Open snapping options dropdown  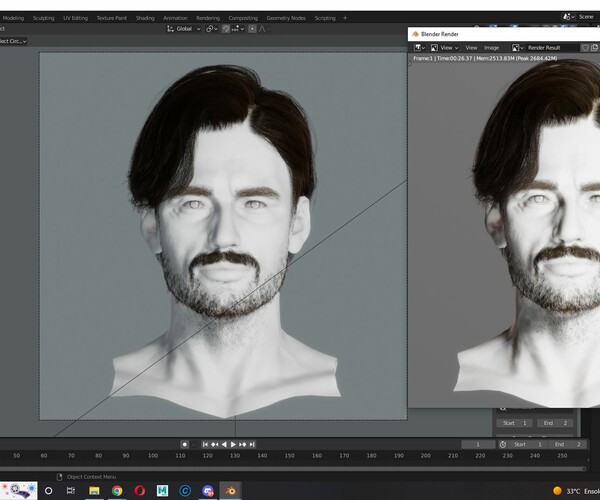[238, 29]
